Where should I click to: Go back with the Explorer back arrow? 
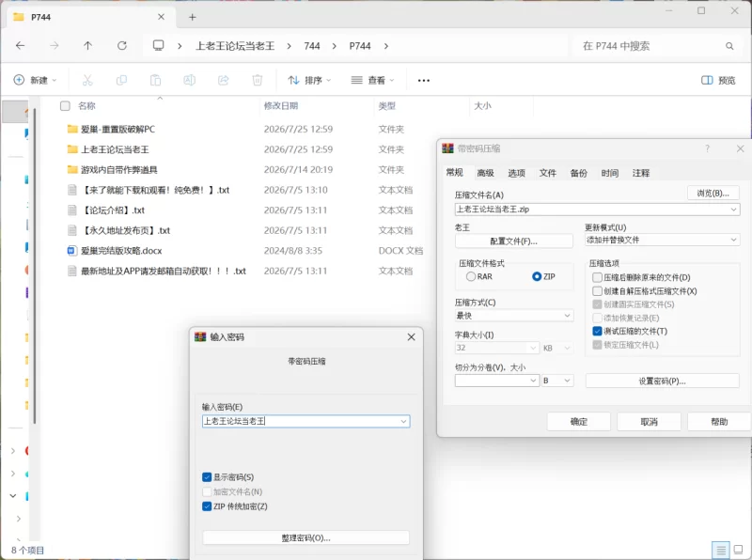pyautogui.click(x=20, y=45)
